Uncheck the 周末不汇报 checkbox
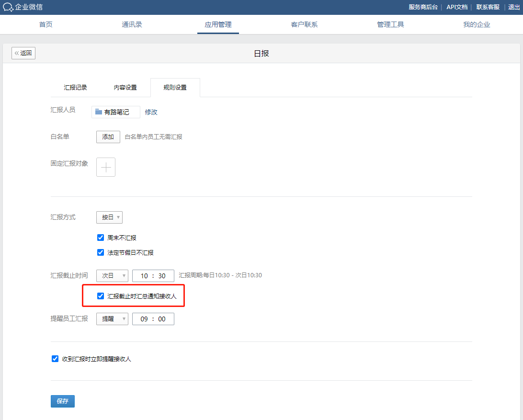The height and width of the screenshot is (420, 523). point(101,238)
